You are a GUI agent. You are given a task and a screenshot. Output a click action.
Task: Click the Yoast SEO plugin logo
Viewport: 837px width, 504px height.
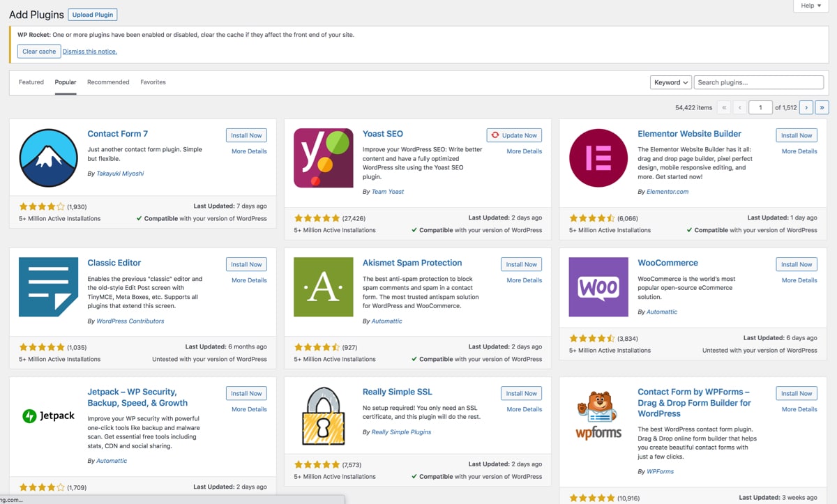click(324, 158)
